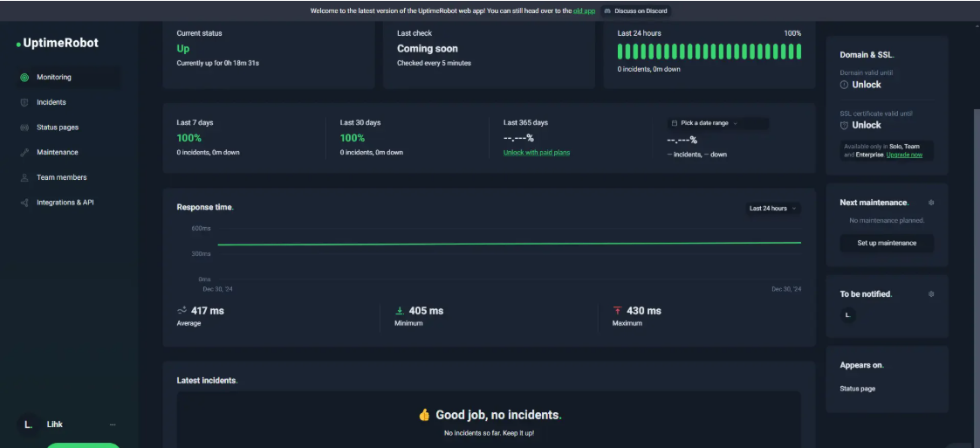Screen dimensions: 980x448
Task: Click the last 24 hours uptime bar
Action: (709, 52)
